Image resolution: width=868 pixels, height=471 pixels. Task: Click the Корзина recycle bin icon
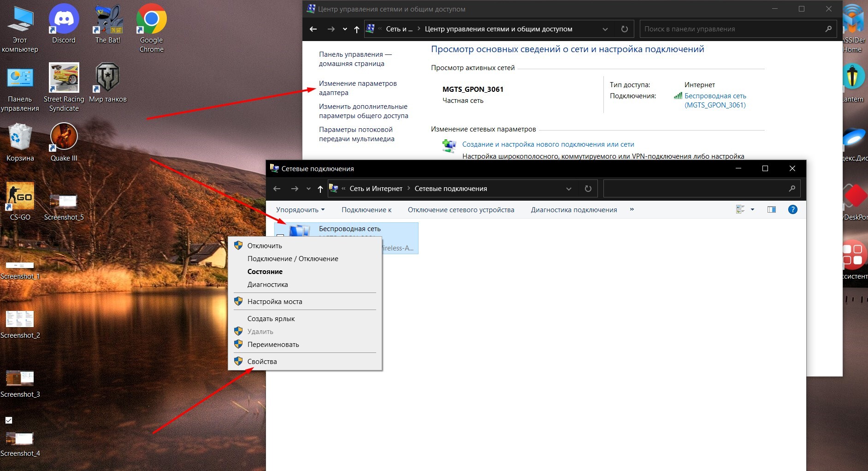[x=20, y=141]
